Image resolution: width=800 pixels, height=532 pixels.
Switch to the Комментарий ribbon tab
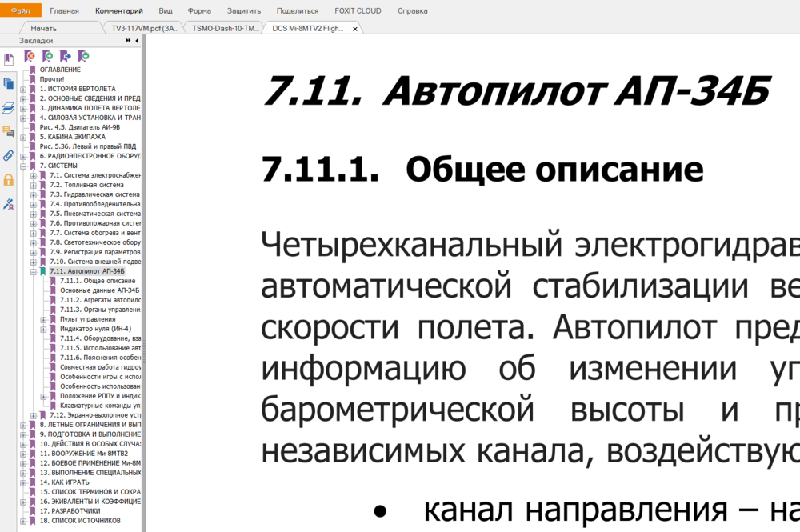119,10
